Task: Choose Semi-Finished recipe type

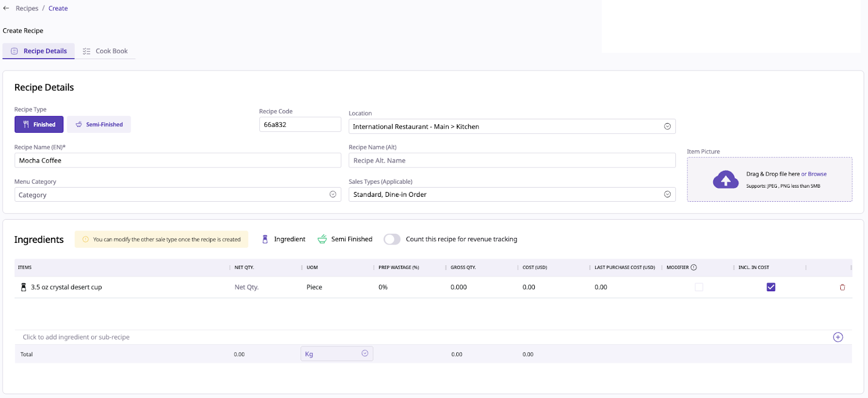Action: [99, 125]
